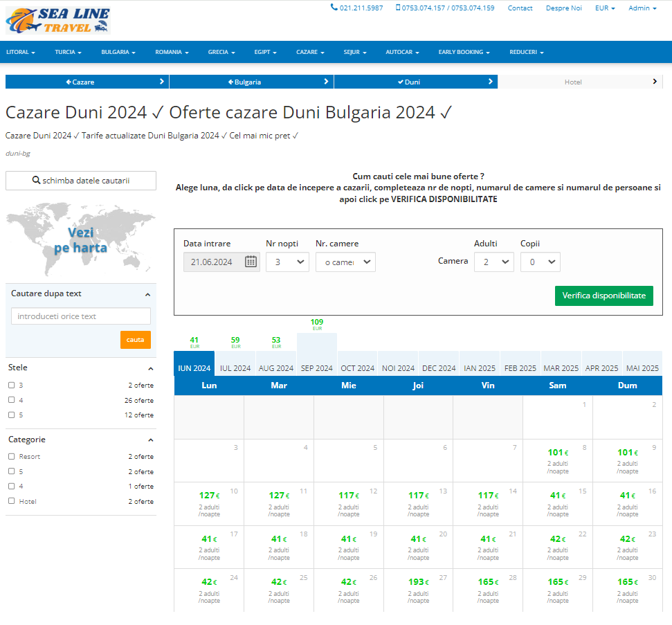Image resolution: width=672 pixels, height=625 pixels.
Task: Check the 4 stars filter with 26 oferte
Action: point(12,399)
